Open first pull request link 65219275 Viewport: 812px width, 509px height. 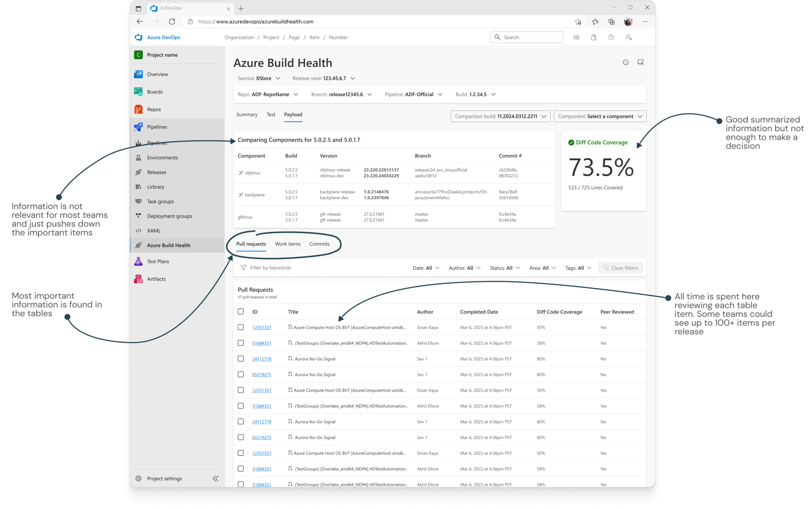pyautogui.click(x=262, y=375)
